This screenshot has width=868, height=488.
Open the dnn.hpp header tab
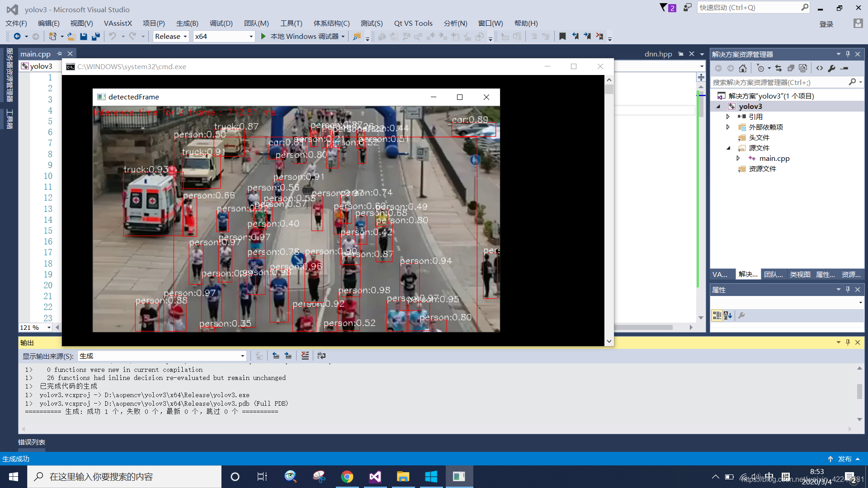click(657, 54)
